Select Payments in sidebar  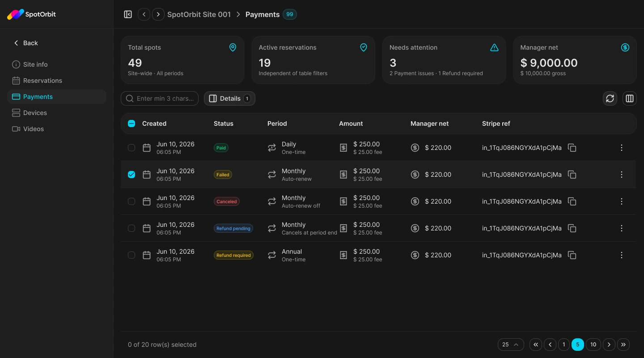pyautogui.click(x=57, y=97)
